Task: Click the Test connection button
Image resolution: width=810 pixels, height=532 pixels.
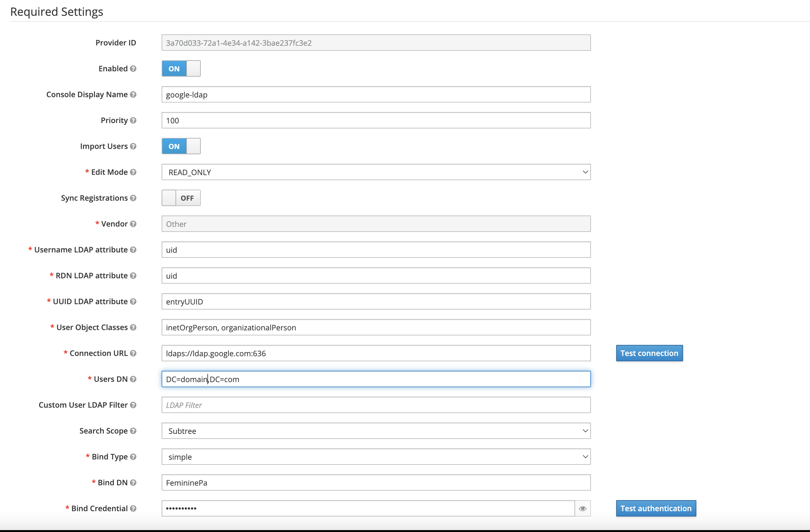Action: click(649, 353)
